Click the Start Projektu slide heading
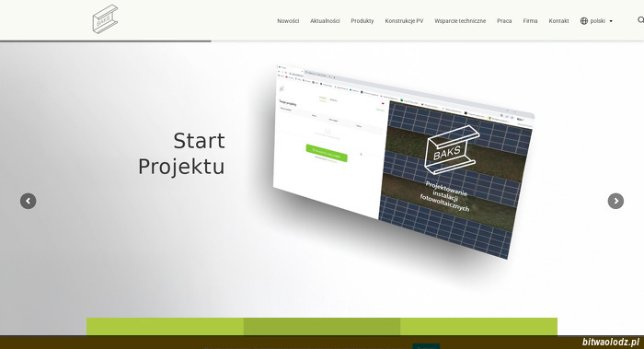This screenshot has height=349, width=644. click(181, 154)
